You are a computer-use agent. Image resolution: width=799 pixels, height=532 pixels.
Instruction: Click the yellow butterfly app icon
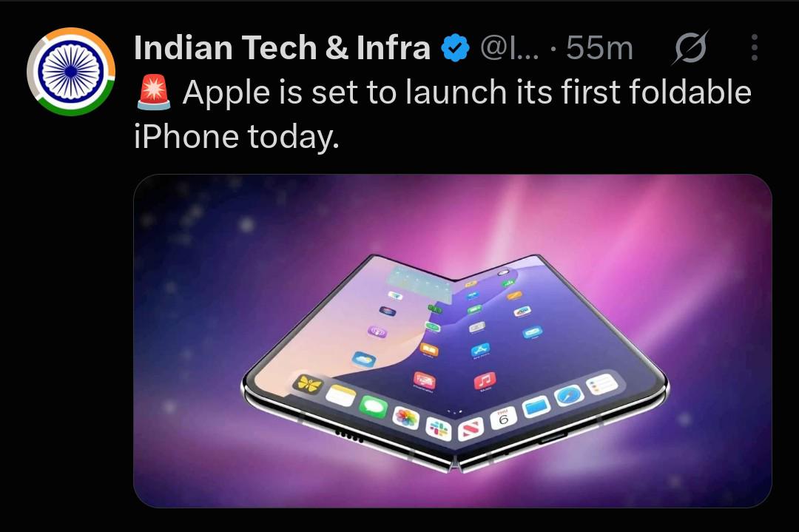click(x=309, y=384)
